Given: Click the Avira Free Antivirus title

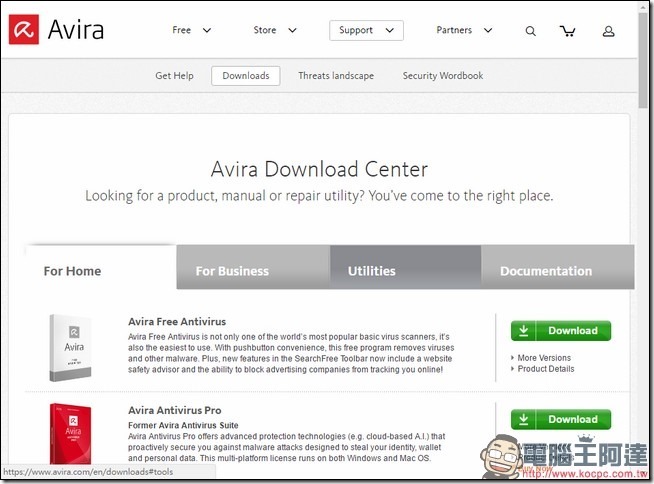Looking at the screenshot, I should click(177, 322).
